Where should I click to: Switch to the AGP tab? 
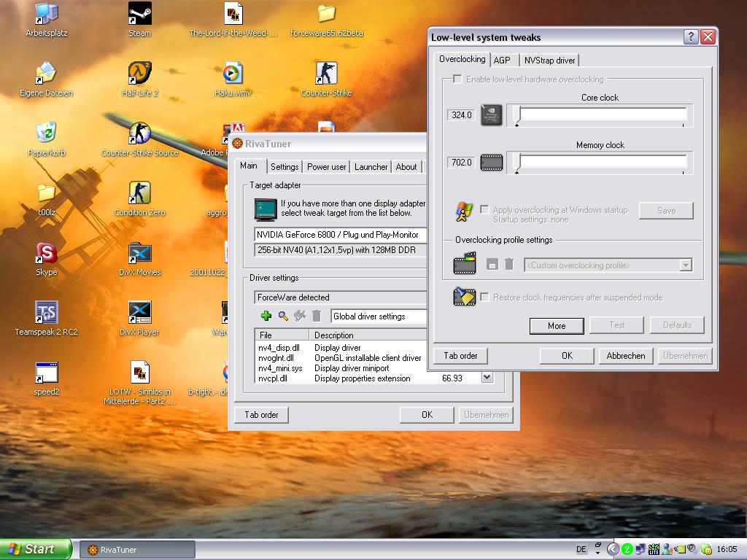(x=502, y=60)
